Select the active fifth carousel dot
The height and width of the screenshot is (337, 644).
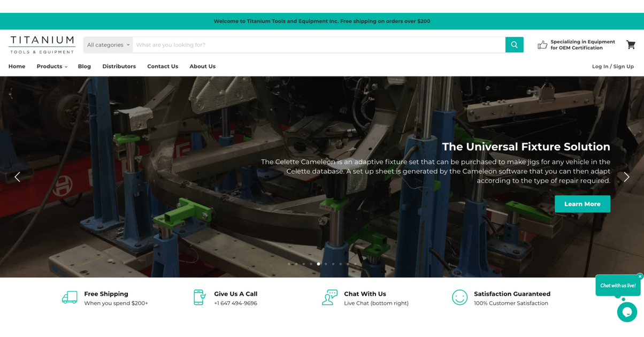318,264
